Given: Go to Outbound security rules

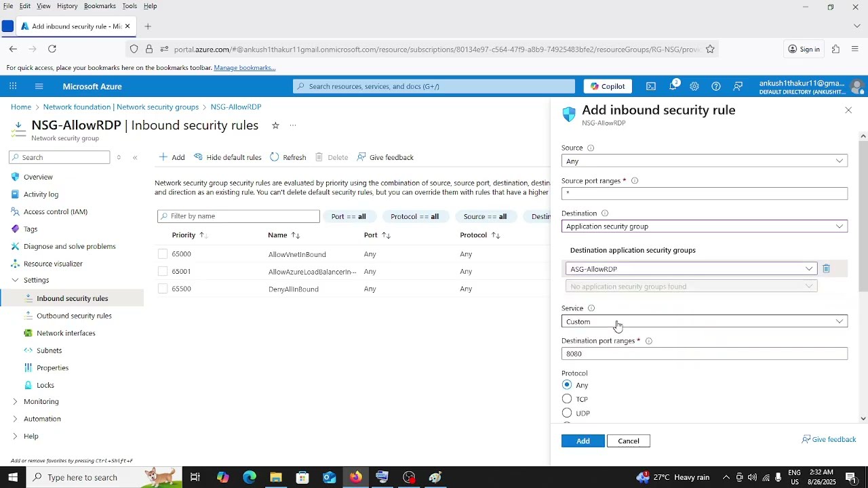Looking at the screenshot, I should tap(74, 316).
